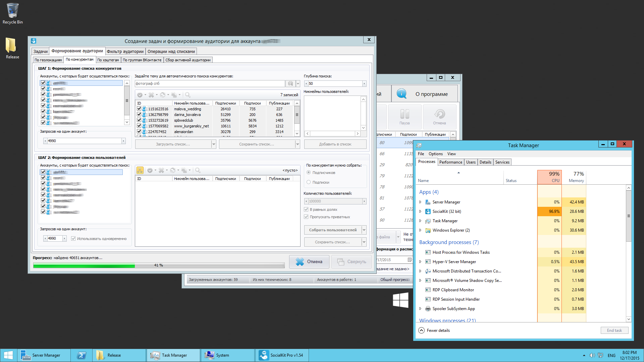Click the Свернуть button
The width and height of the screenshot is (644, 362).
pyautogui.click(x=351, y=262)
